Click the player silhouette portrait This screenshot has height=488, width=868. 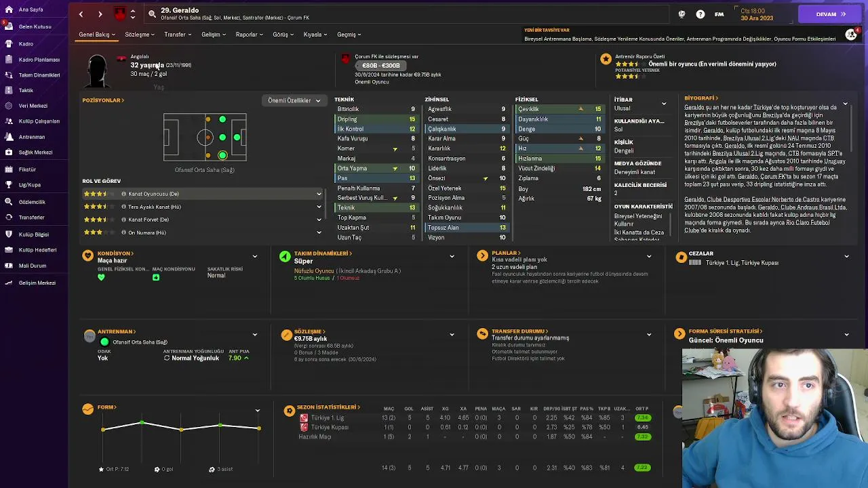(98, 71)
